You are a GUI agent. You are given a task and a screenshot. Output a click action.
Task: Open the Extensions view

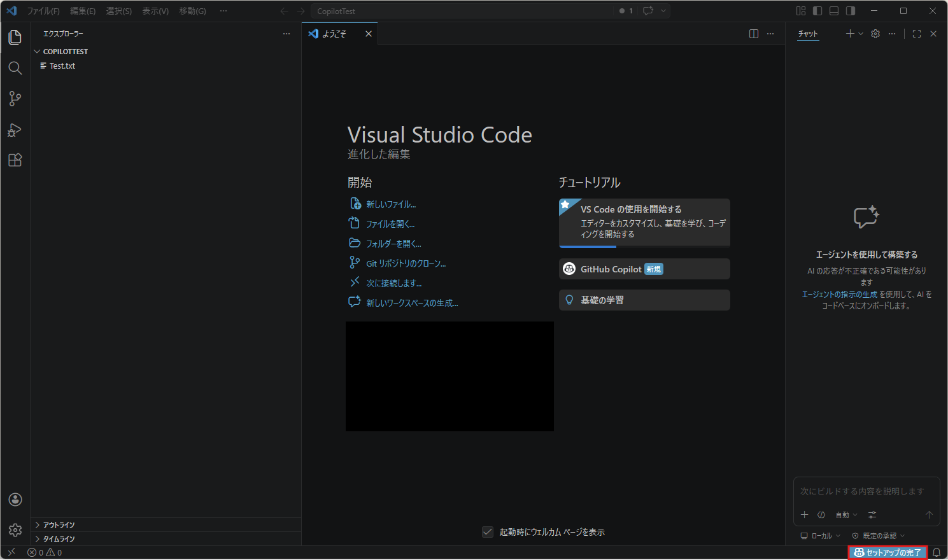point(15,160)
